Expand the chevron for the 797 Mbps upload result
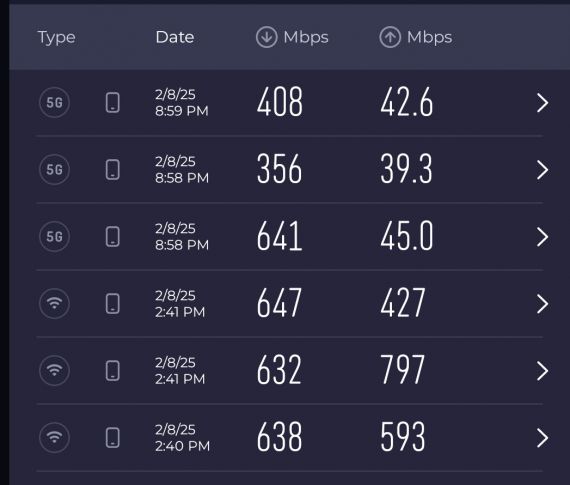The width and height of the screenshot is (570, 485). coord(542,371)
